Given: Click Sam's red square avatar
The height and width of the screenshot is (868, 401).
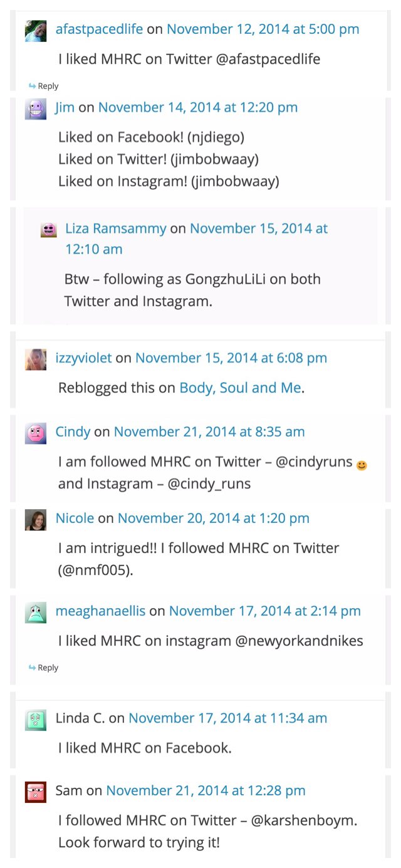Looking at the screenshot, I should pos(36,792).
